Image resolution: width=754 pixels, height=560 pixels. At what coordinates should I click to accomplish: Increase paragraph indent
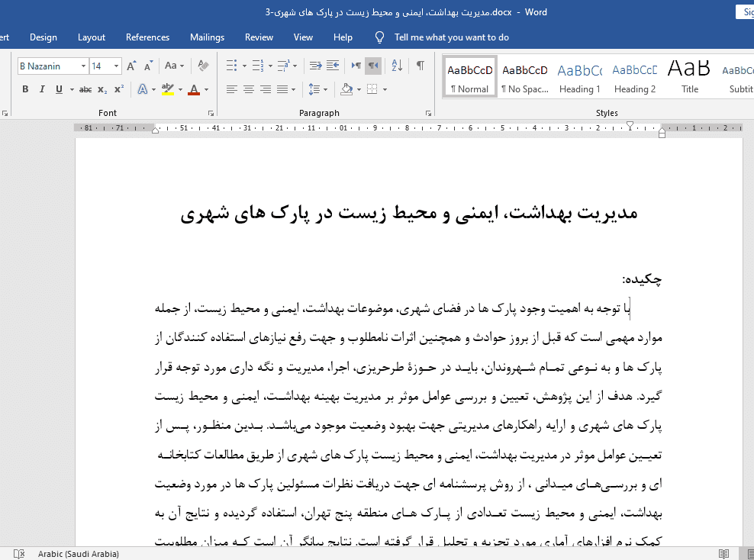point(333,66)
